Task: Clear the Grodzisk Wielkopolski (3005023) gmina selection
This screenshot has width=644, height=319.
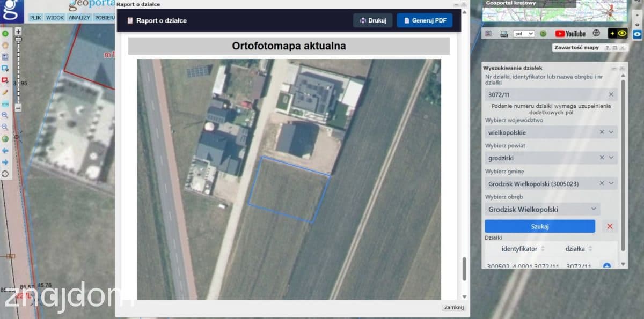Action: (x=602, y=183)
